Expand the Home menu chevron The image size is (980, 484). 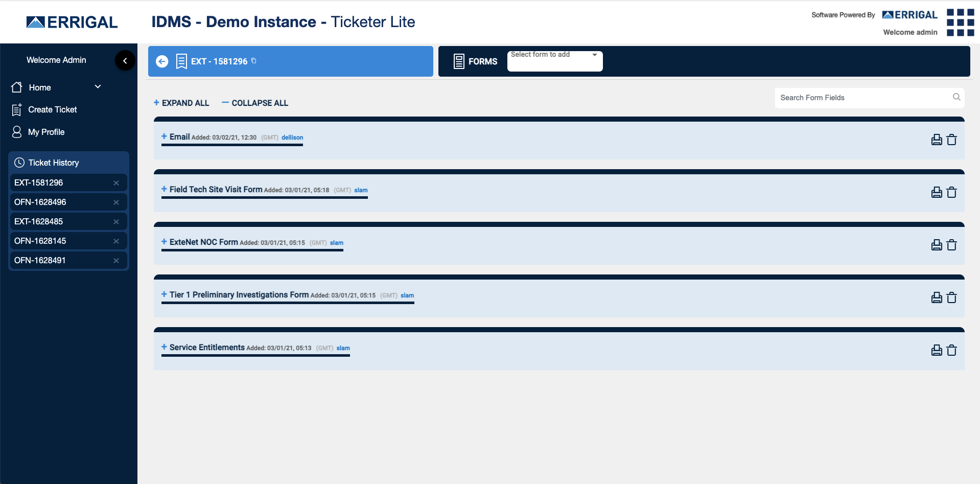(x=98, y=87)
